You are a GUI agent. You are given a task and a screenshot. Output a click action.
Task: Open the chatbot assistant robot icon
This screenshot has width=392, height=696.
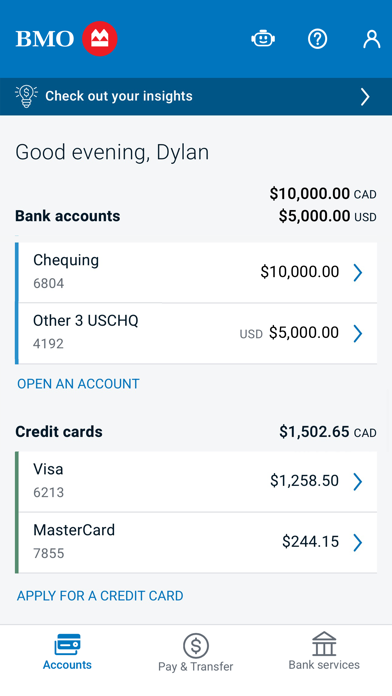click(x=263, y=39)
